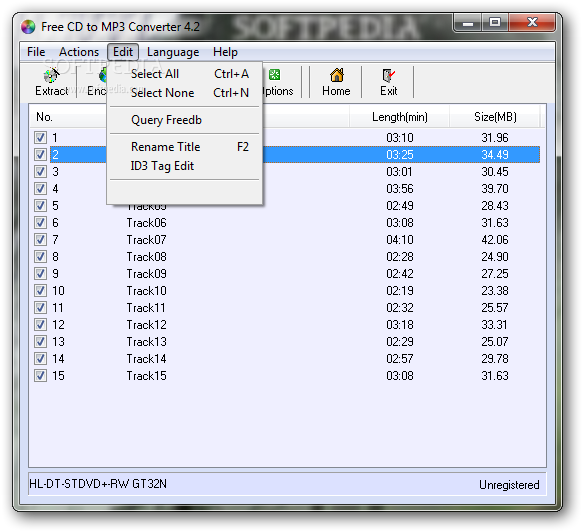The height and width of the screenshot is (532, 583).
Task: Select the Track12 title
Action: pos(146,325)
